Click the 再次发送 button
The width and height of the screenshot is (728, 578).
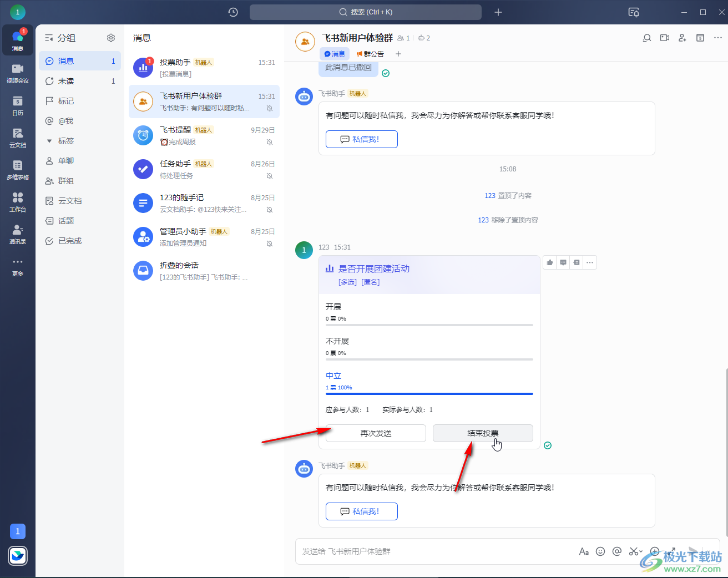pyautogui.click(x=376, y=433)
